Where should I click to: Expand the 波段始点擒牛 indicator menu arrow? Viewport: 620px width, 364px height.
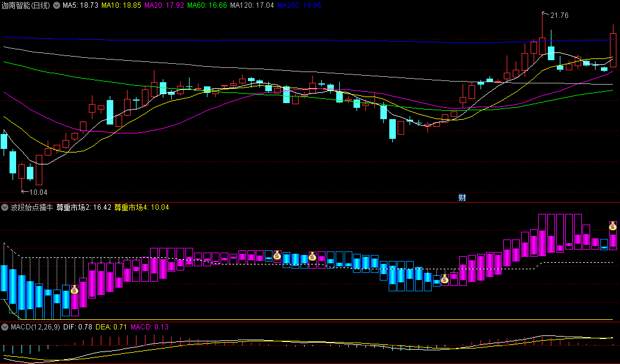click(x=5, y=207)
